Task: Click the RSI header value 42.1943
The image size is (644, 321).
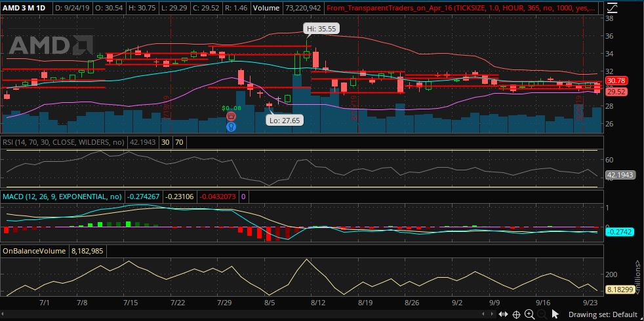Action: [142, 142]
